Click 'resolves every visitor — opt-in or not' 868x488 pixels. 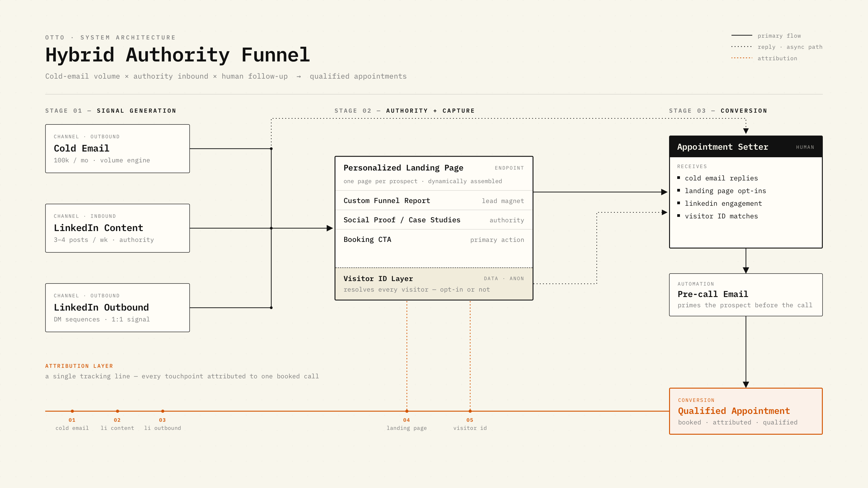pos(417,289)
